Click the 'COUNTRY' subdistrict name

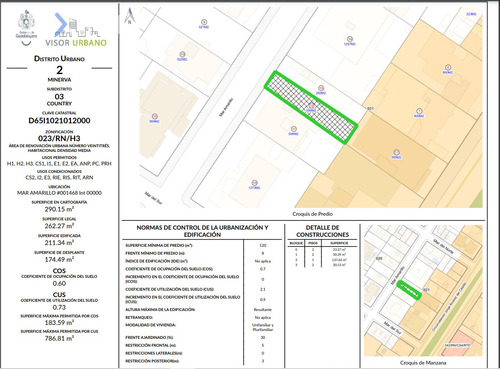click(59, 103)
